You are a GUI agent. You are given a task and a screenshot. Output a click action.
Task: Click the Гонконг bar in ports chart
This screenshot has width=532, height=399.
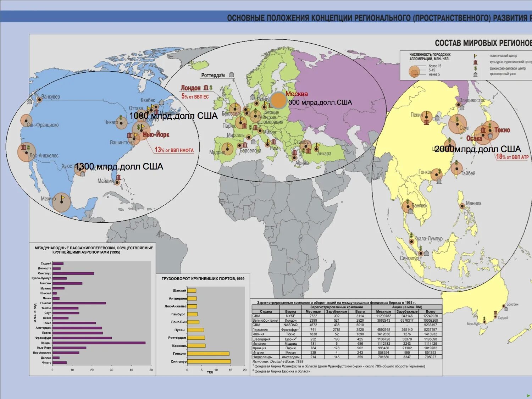tap(208, 354)
